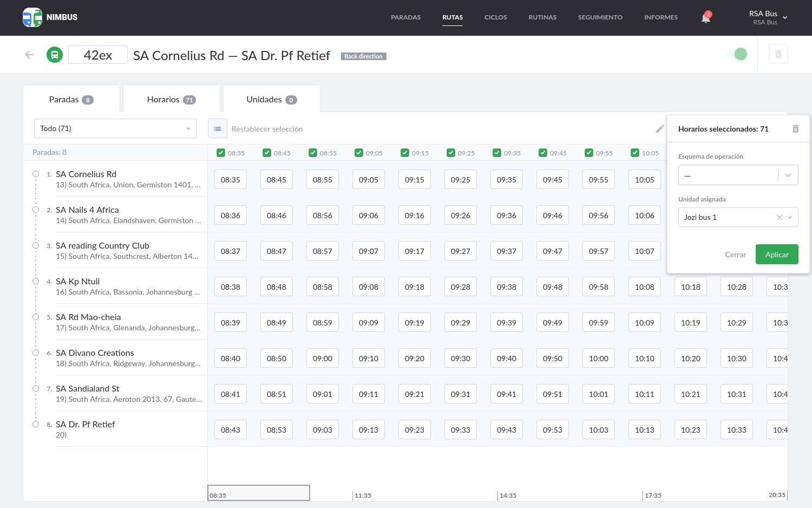The width and height of the screenshot is (812, 508).
Task: Open the notifications bell
Action: pos(706,18)
